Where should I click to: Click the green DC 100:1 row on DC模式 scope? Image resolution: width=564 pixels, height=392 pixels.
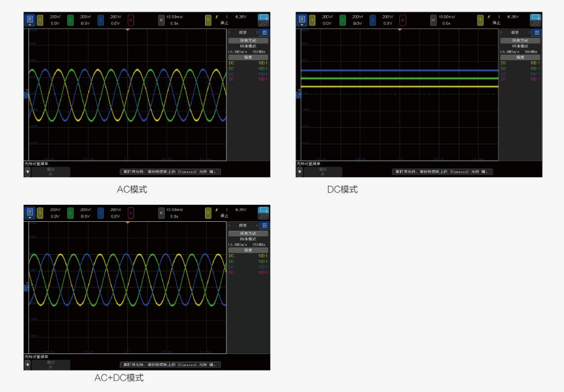(x=520, y=68)
